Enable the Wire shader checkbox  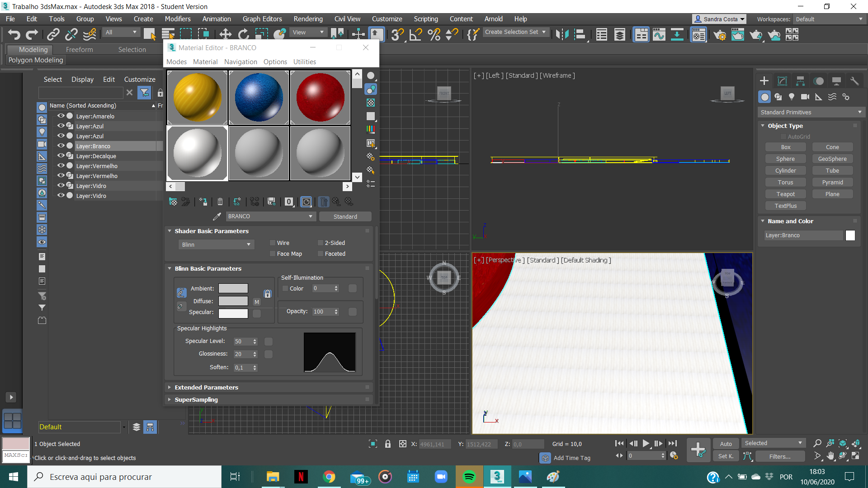tap(273, 243)
